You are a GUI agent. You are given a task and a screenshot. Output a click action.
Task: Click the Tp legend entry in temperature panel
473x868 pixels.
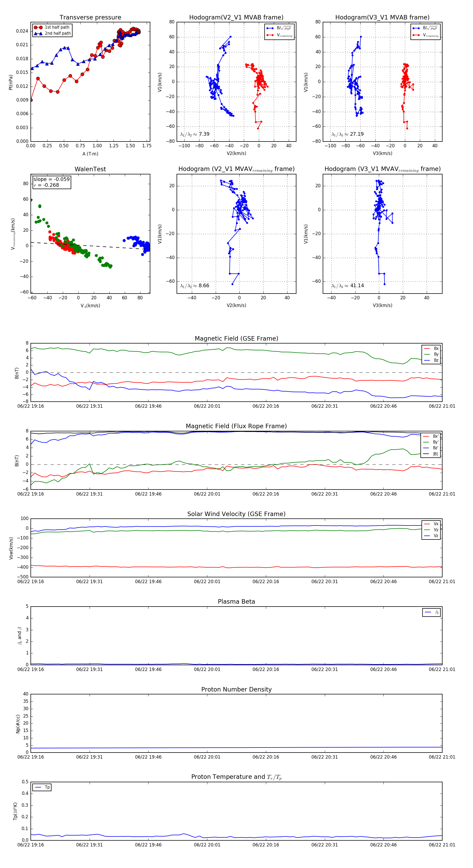point(42,787)
